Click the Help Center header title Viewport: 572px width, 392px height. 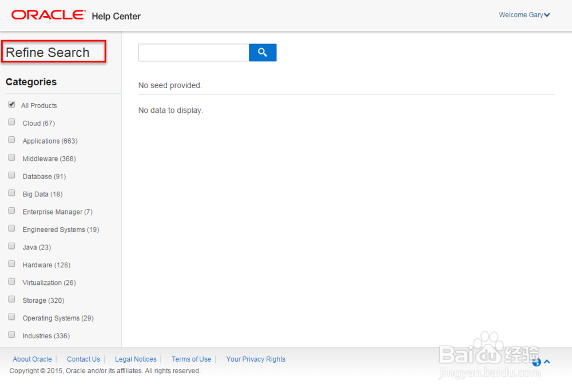pyautogui.click(x=116, y=16)
